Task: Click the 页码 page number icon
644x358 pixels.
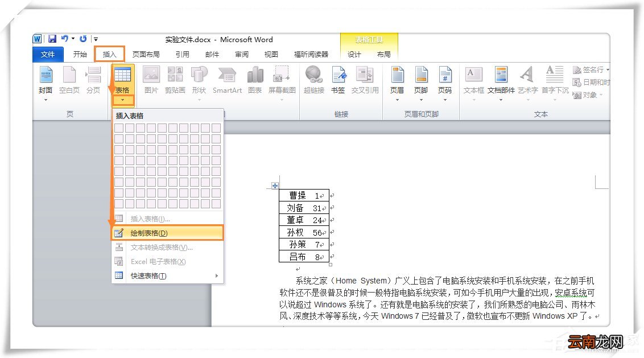Action: [x=445, y=75]
